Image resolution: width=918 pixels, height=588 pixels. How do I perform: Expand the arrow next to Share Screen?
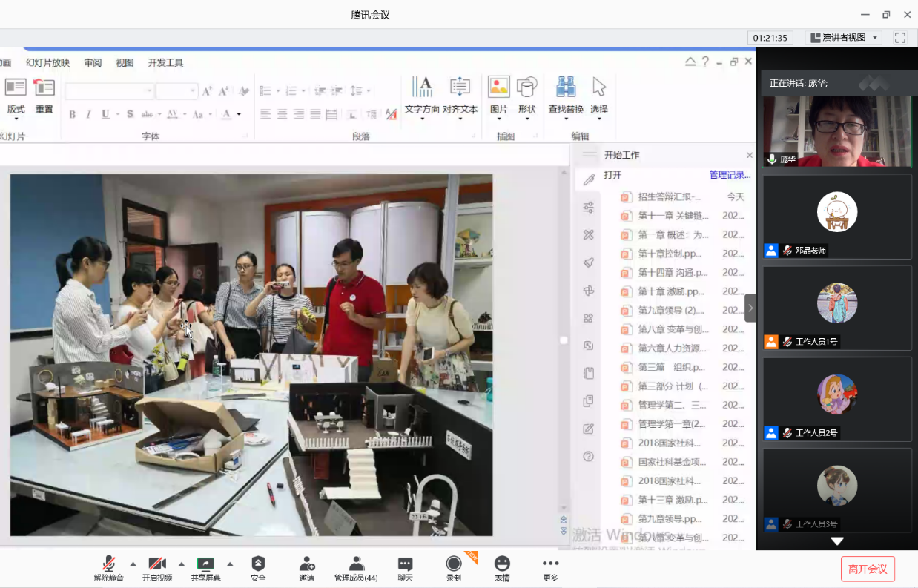point(230,564)
